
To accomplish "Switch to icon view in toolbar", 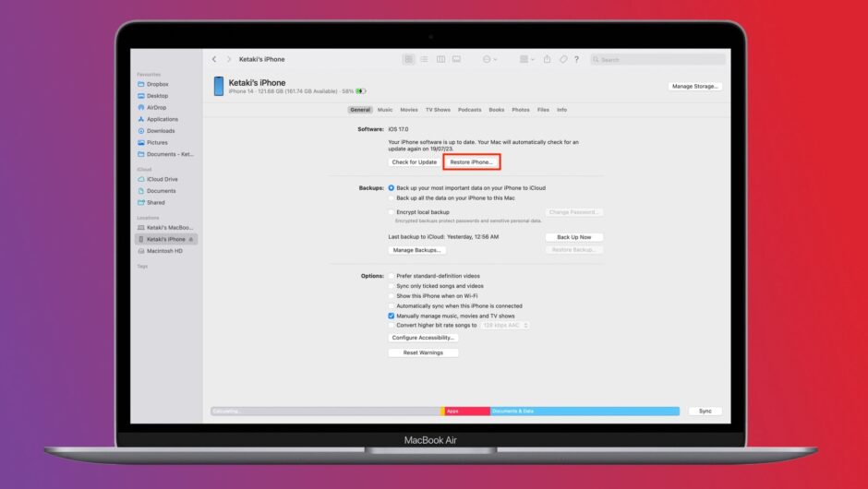I will 408,59.
